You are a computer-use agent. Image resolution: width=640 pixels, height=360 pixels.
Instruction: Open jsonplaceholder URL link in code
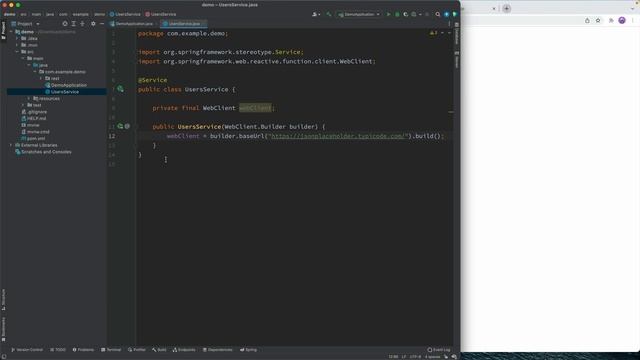[x=338, y=136]
